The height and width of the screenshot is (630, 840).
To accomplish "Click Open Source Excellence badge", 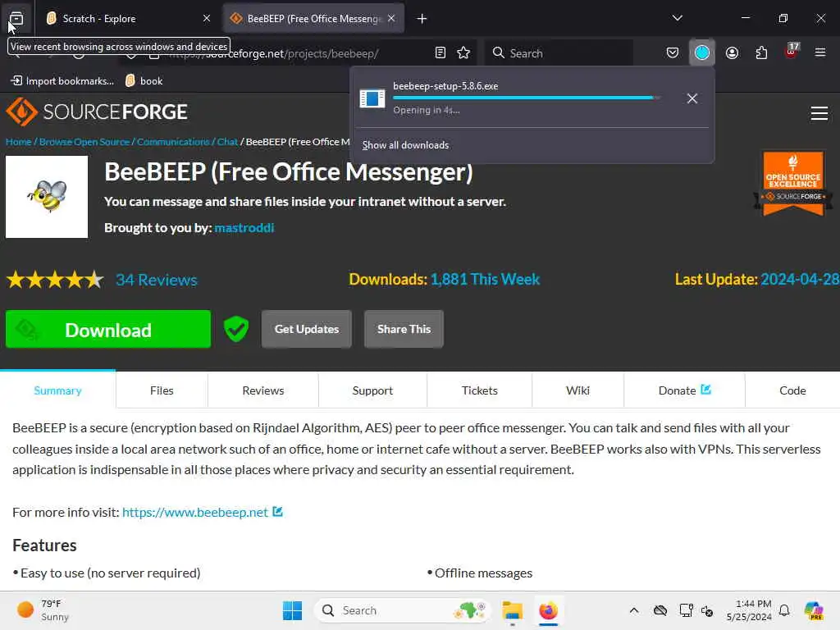I will coord(793,183).
